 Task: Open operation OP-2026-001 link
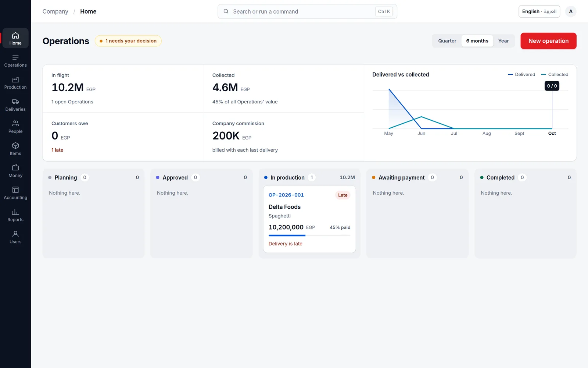pos(286,195)
